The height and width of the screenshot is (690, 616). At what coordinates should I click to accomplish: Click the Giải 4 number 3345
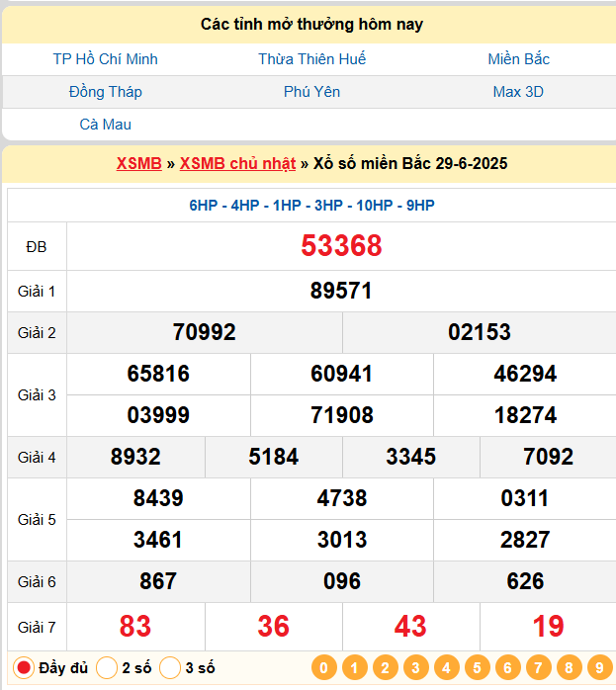pyautogui.click(x=411, y=457)
